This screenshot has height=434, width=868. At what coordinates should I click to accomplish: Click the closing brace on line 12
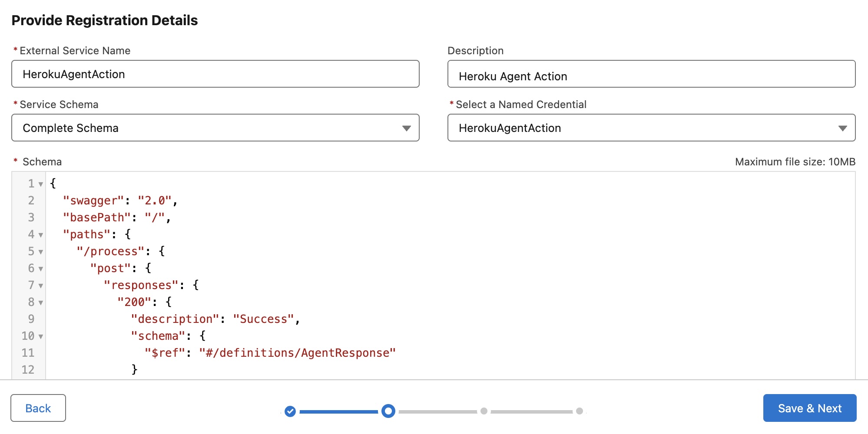134,369
